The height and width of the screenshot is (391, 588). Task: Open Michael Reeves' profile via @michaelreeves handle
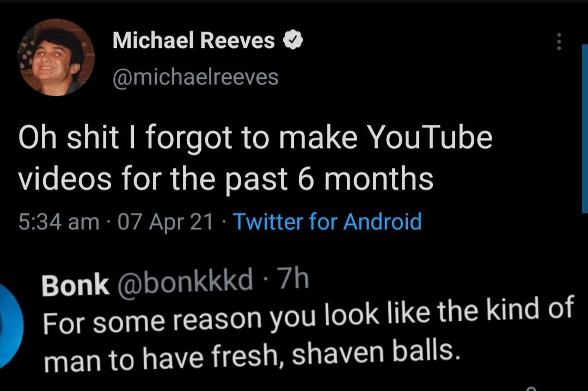click(195, 78)
